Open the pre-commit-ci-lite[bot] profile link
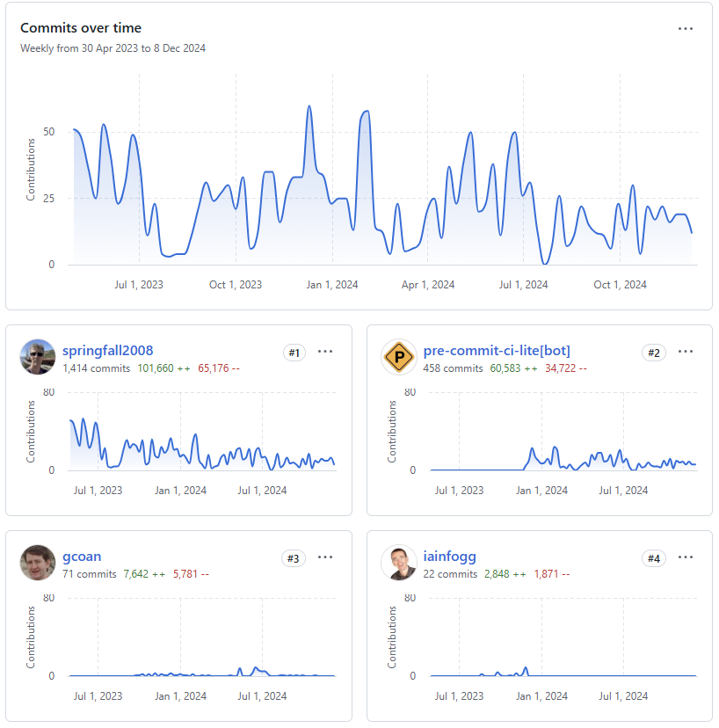 497,351
